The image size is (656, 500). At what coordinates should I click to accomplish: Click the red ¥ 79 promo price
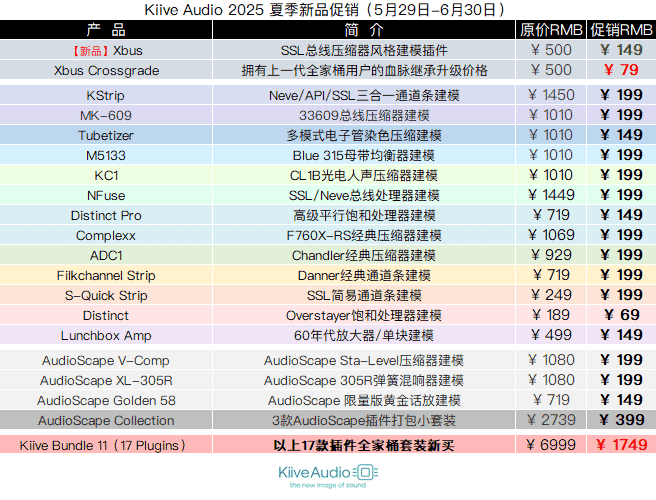tap(621, 70)
